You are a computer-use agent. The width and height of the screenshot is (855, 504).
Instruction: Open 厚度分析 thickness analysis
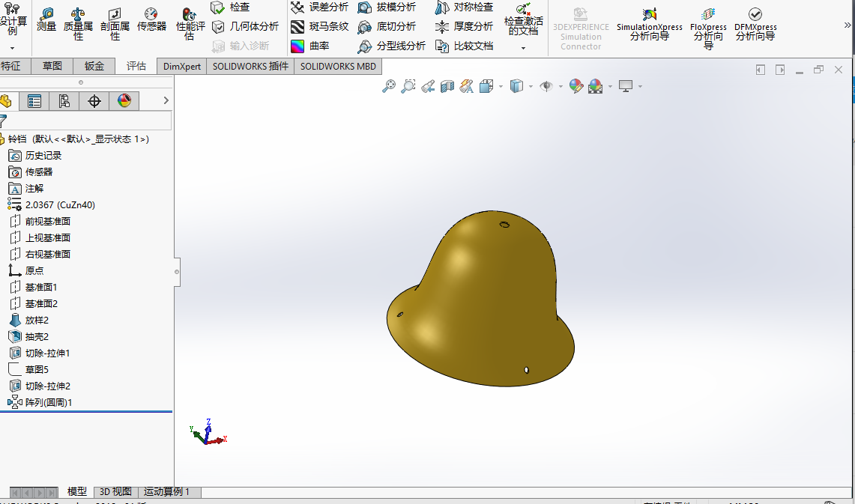[x=464, y=26]
